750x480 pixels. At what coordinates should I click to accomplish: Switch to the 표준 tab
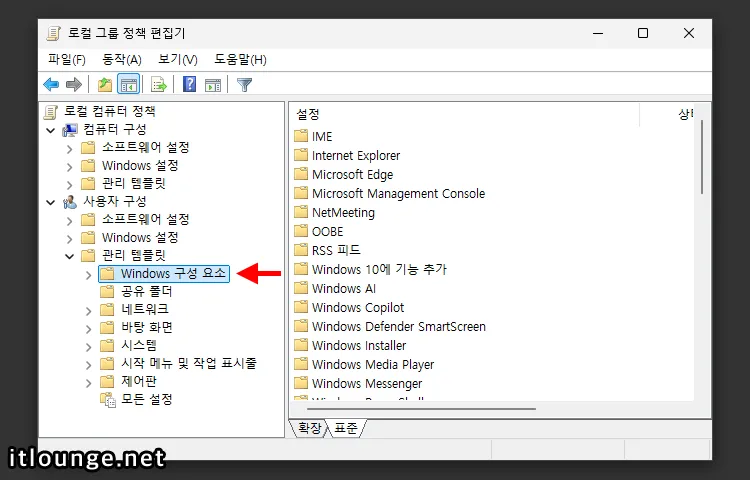[346, 428]
